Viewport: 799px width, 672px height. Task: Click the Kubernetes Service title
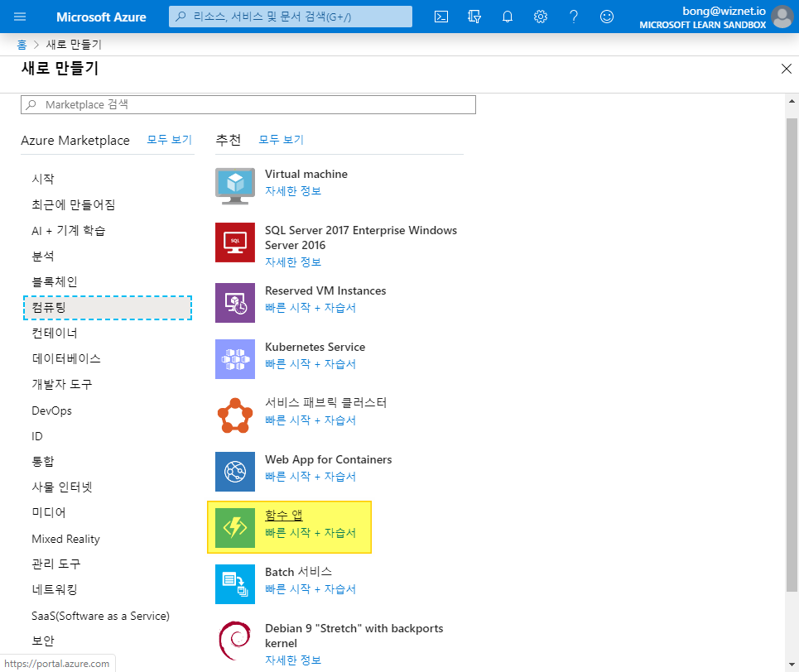(x=315, y=347)
